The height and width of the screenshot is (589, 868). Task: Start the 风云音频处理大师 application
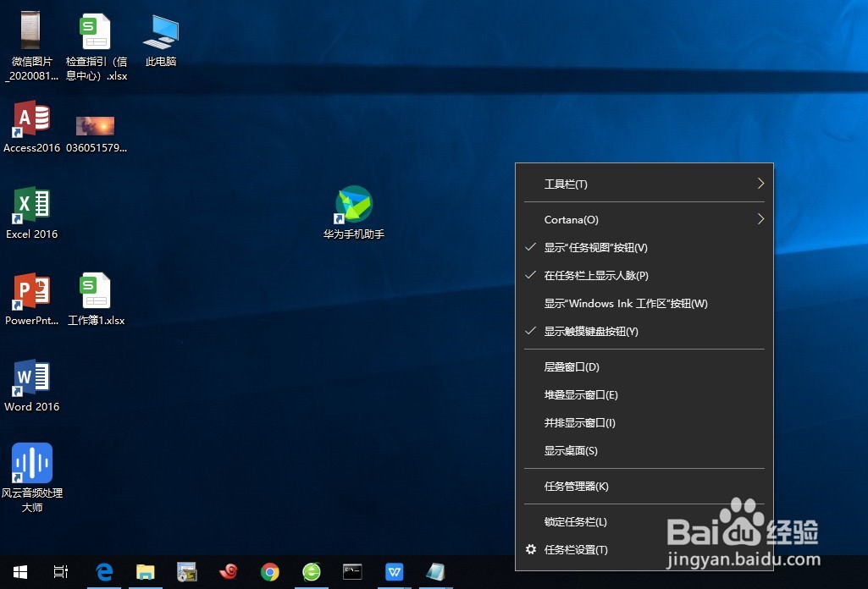pyautogui.click(x=31, y=464)
